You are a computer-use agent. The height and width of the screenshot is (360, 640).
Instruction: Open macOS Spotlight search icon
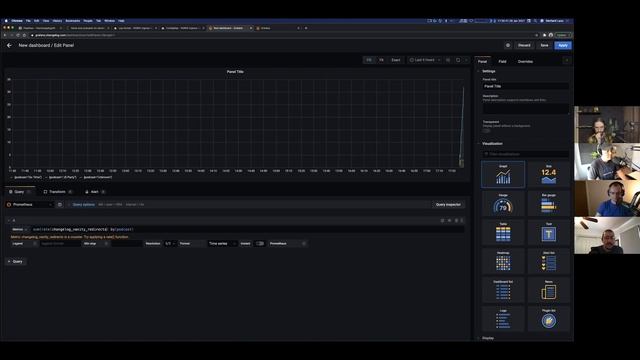[535, 20]
